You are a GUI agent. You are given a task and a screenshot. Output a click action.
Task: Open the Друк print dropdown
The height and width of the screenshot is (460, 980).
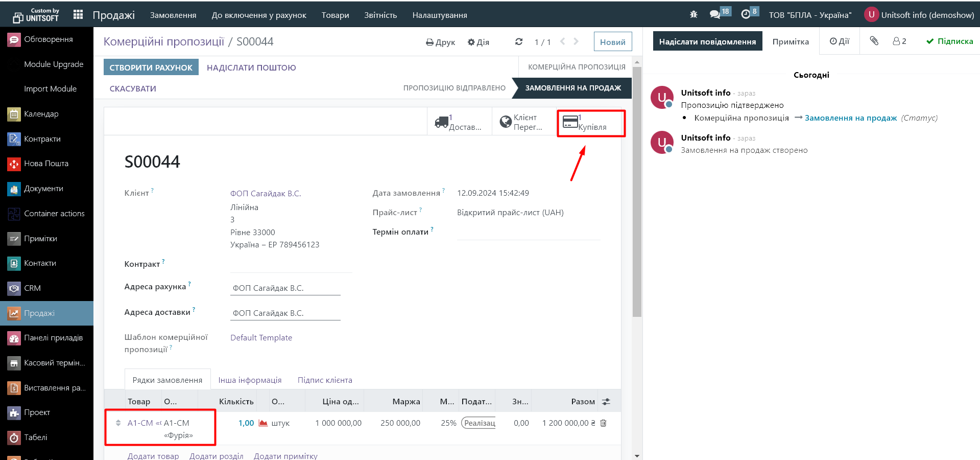tap(440, 42)
